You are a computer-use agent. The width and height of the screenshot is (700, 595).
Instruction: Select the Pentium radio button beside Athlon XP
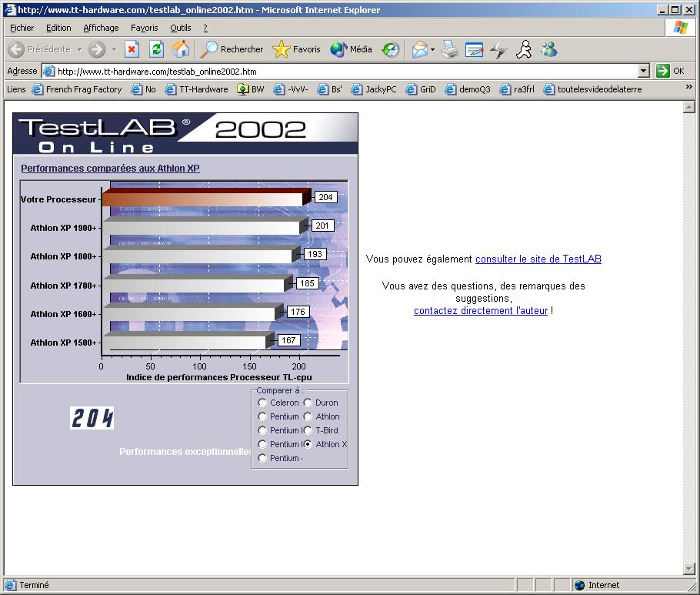pyautogui.click(x=262, y=444)
